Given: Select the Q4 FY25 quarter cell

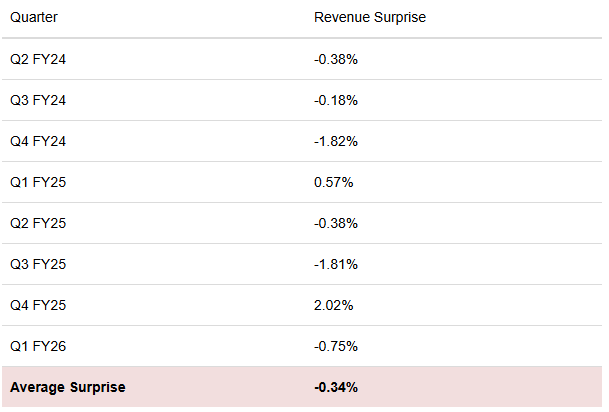Looking at the screenshot, I should coord(38,305).
